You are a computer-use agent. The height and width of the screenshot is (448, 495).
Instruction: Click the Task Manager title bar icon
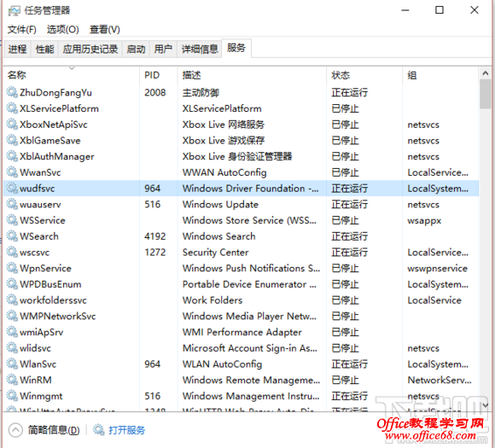coord(15,11)
